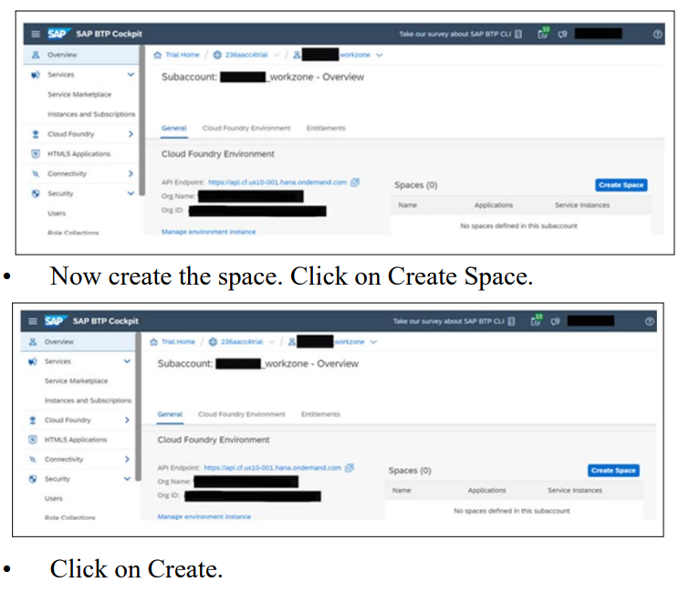This screenshot has width=700, height=603.
Task: Copy API Endpoint via copy icon, second screenshot
Action: coord(350,468)
